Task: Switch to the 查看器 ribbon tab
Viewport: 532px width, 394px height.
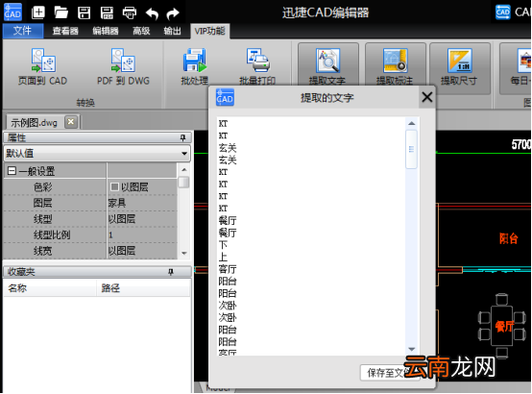Action: (65, 32)
